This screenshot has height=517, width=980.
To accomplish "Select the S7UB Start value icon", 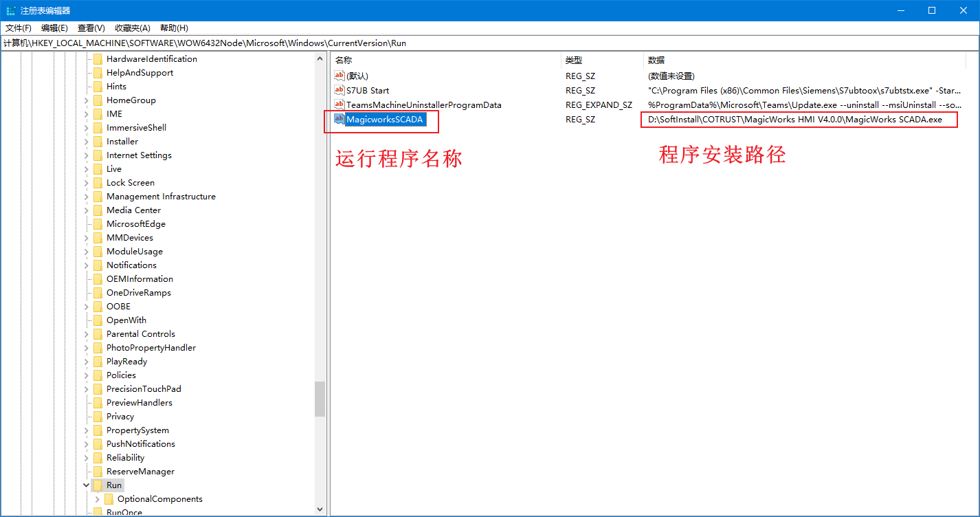I will 339,90.
